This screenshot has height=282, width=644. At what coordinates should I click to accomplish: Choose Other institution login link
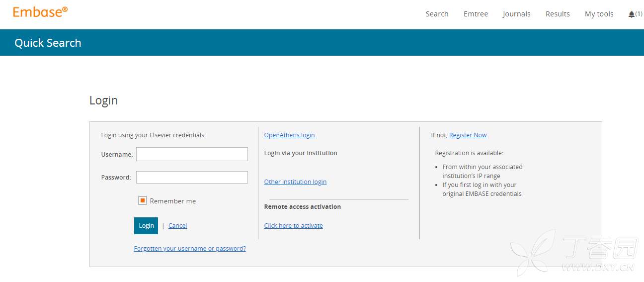(295, 182)
